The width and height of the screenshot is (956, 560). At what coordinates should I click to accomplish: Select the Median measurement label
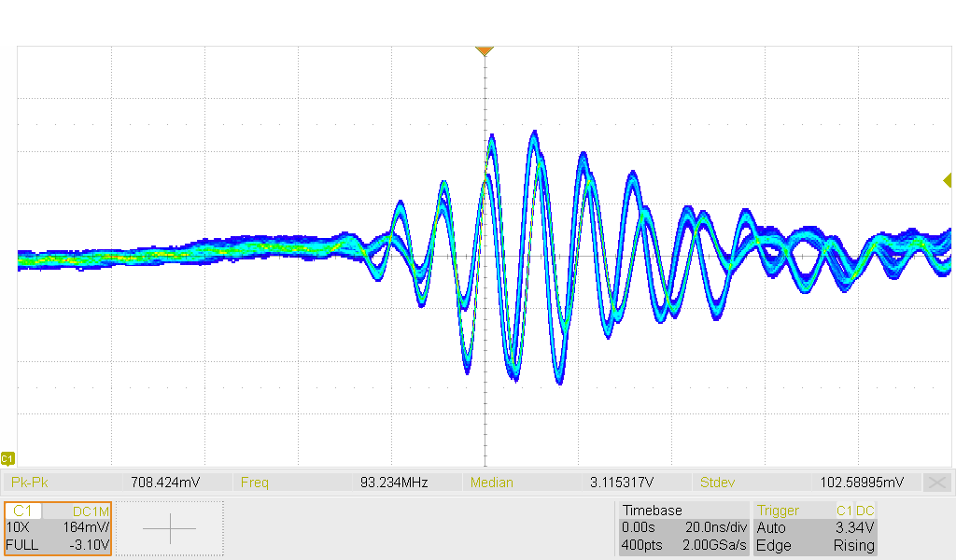(x=491, y=483)
